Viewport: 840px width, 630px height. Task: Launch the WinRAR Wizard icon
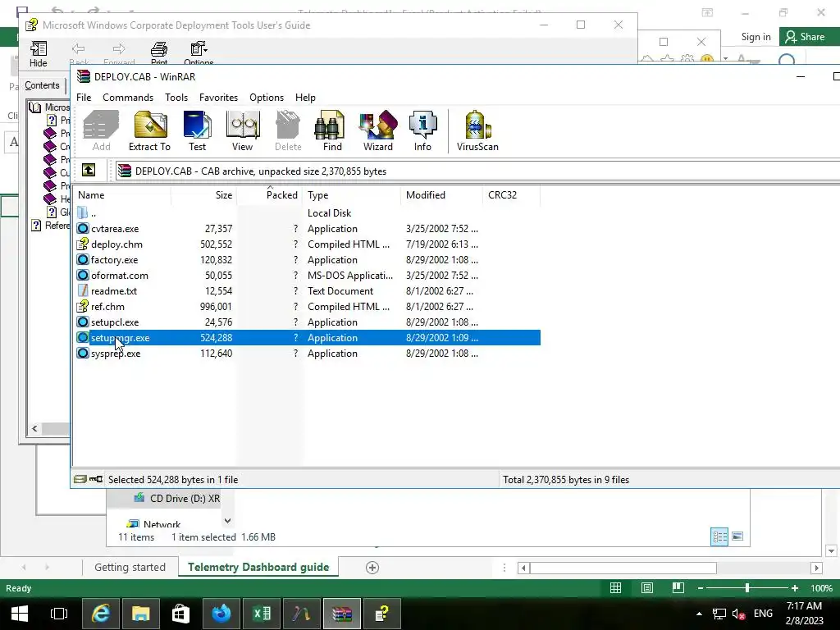(x=378, y=130)
